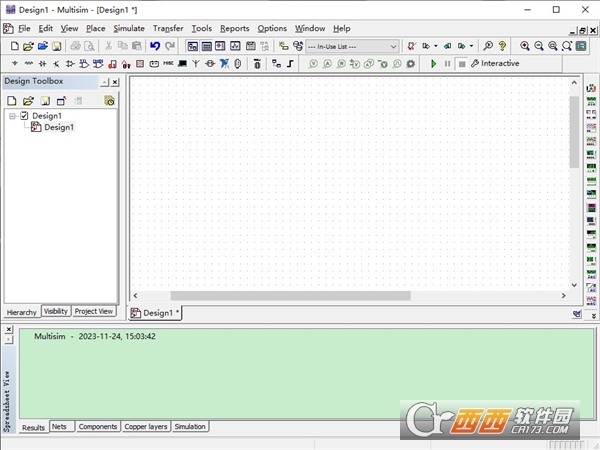The width and height of the screenshot is (600, 450).
Task: Click the Interactive simulation button
Action: click(x=495, y=64)
